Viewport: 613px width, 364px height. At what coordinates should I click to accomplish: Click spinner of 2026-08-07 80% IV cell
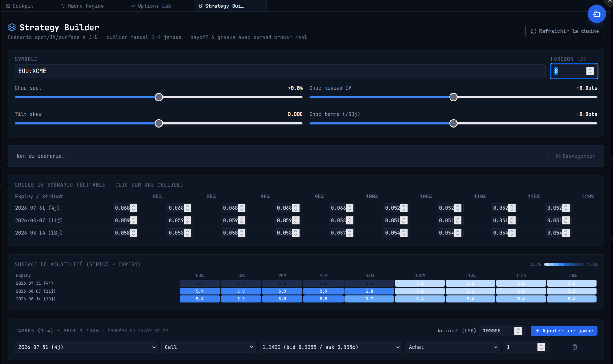tap(133, 220)
